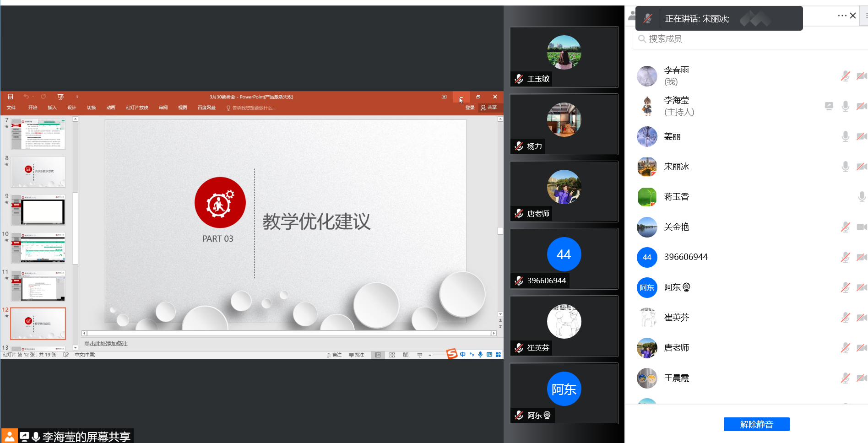
Task: Start slideshow from the status bar icon
Action: (419, 355)
